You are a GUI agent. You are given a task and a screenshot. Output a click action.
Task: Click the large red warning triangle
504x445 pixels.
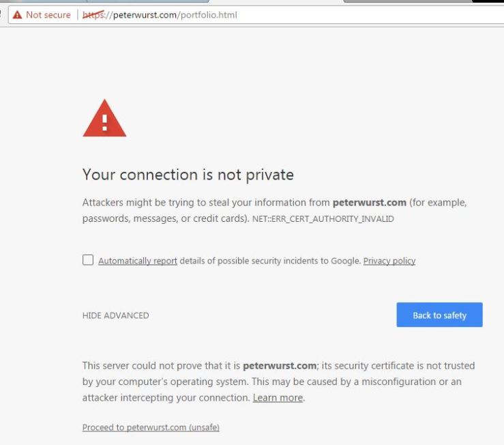(x=104, y=119)
